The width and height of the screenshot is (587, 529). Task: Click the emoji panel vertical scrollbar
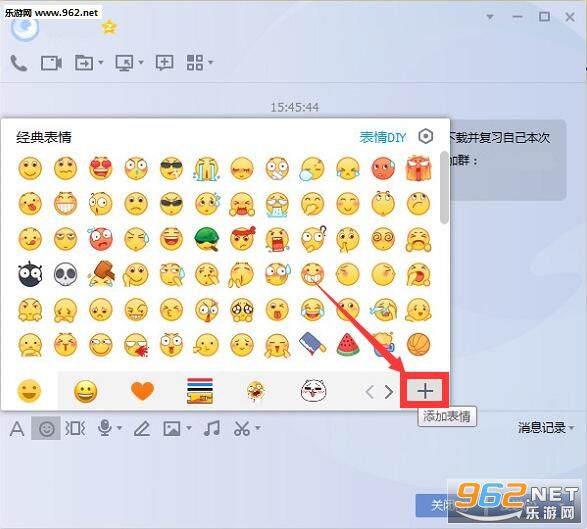[444, 187]
